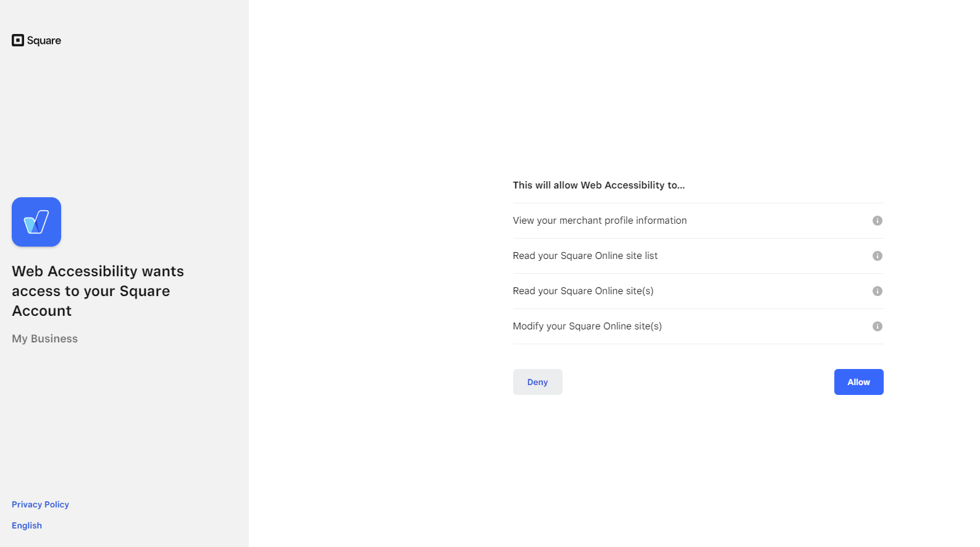The image size is (980, 547).
Task: Click the My Business account name
Action: tap(44, 338)
